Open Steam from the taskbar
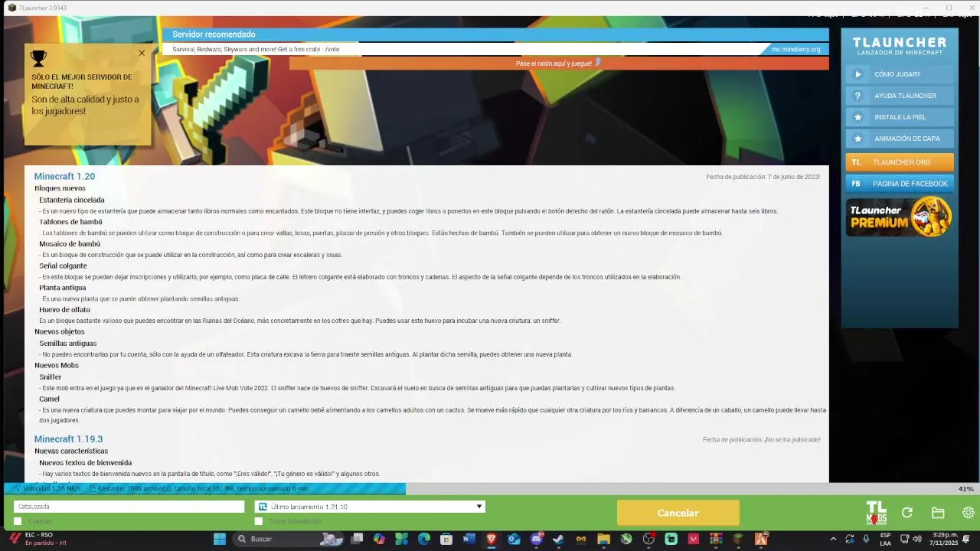Viewport: 980px width, 551px height. coord(559,539)
